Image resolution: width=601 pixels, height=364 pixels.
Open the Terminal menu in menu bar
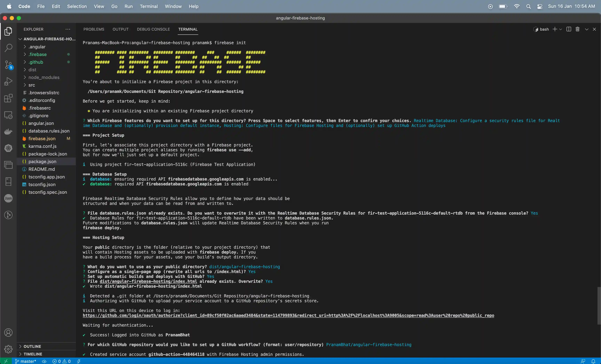(149, 7)
